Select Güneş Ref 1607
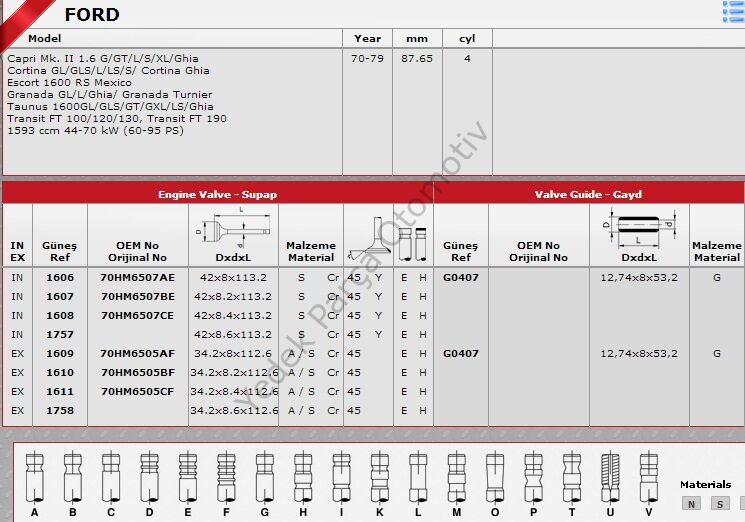This screenshot has height=522, width=745. 60,296
